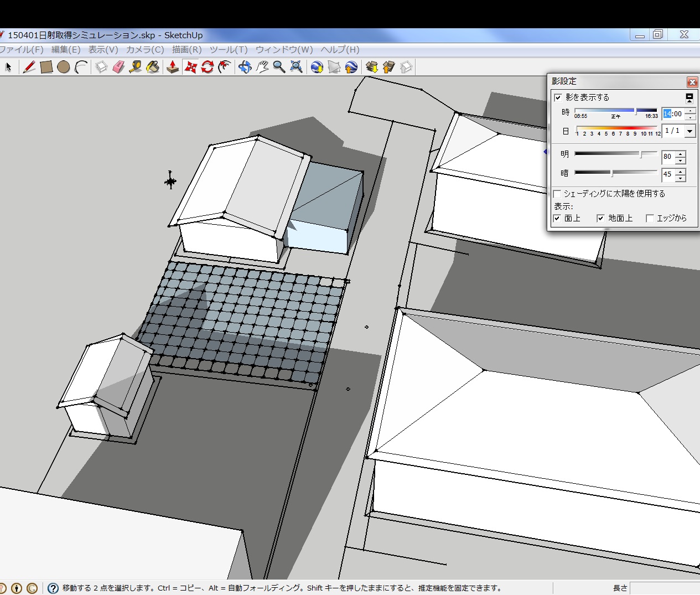
Task: Open the 編集(E) menu
Action: (66, 50)
